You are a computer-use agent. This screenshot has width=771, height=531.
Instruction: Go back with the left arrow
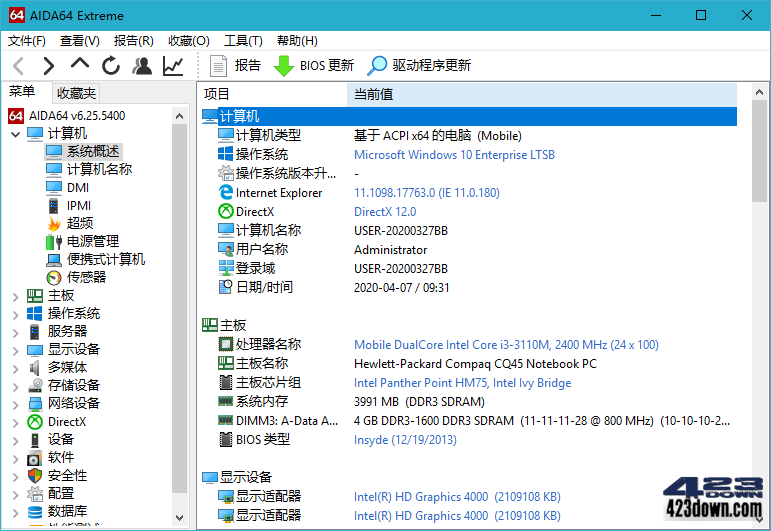19,65
